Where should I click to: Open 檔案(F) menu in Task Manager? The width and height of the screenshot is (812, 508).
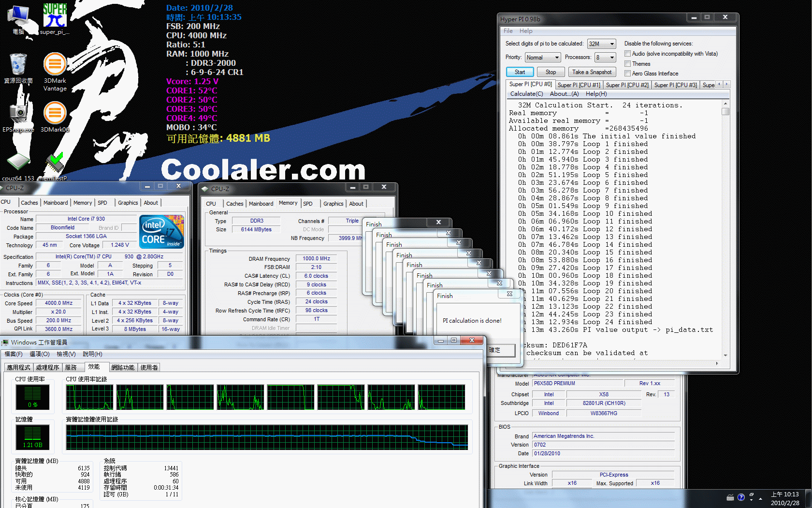[14, 354]
